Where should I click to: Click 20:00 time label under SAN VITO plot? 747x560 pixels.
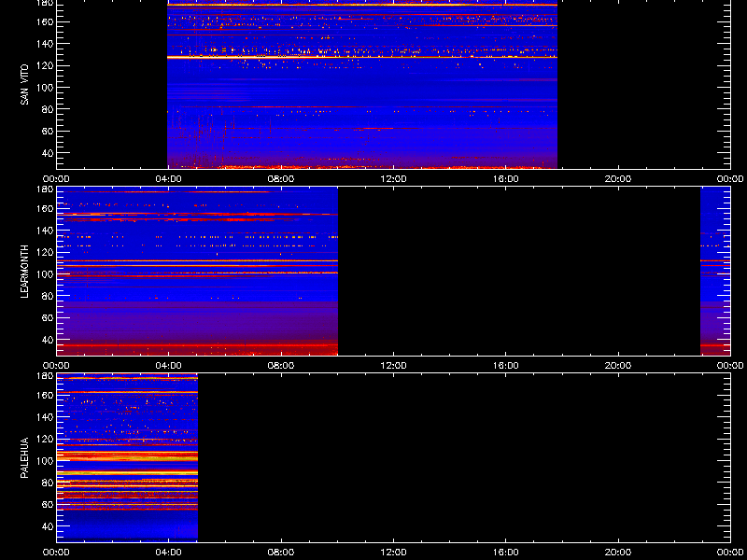(x=618, y=179)
